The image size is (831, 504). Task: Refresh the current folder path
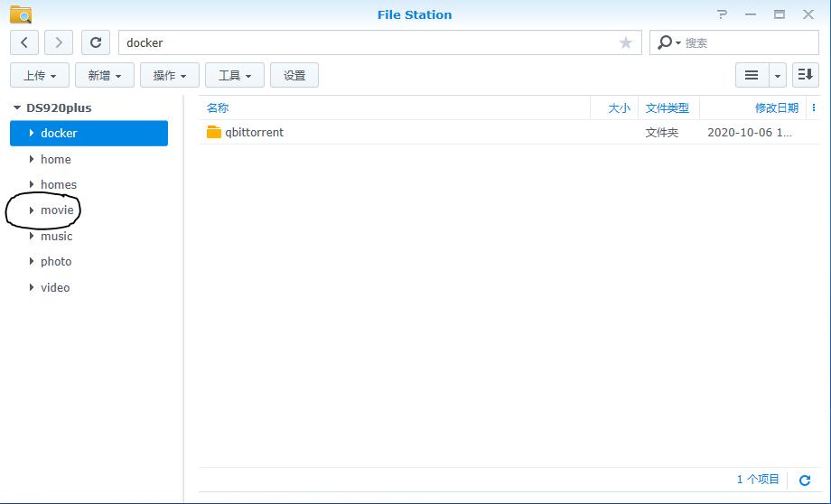pos(96,42)
